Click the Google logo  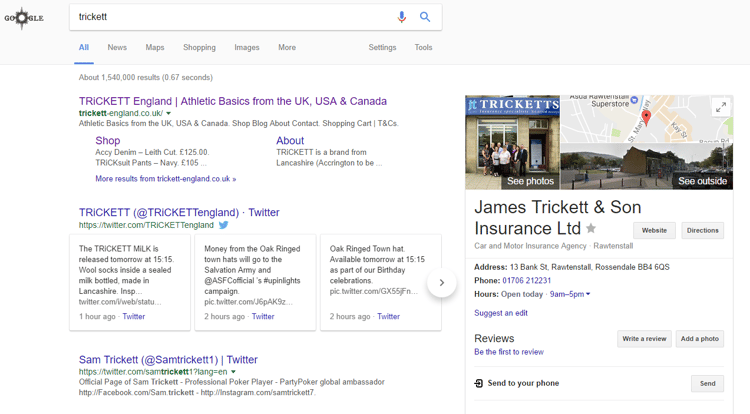[x=22, y=18]
